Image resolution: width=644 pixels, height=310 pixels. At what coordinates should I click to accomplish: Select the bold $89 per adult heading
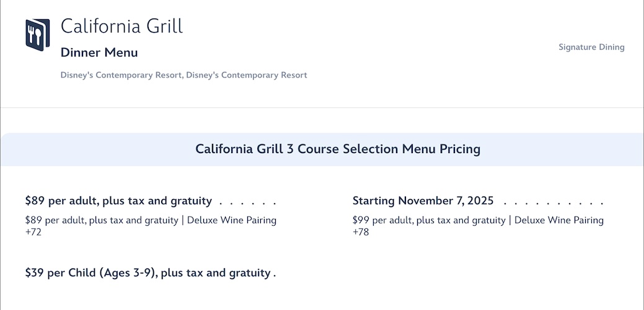point(118,201)
